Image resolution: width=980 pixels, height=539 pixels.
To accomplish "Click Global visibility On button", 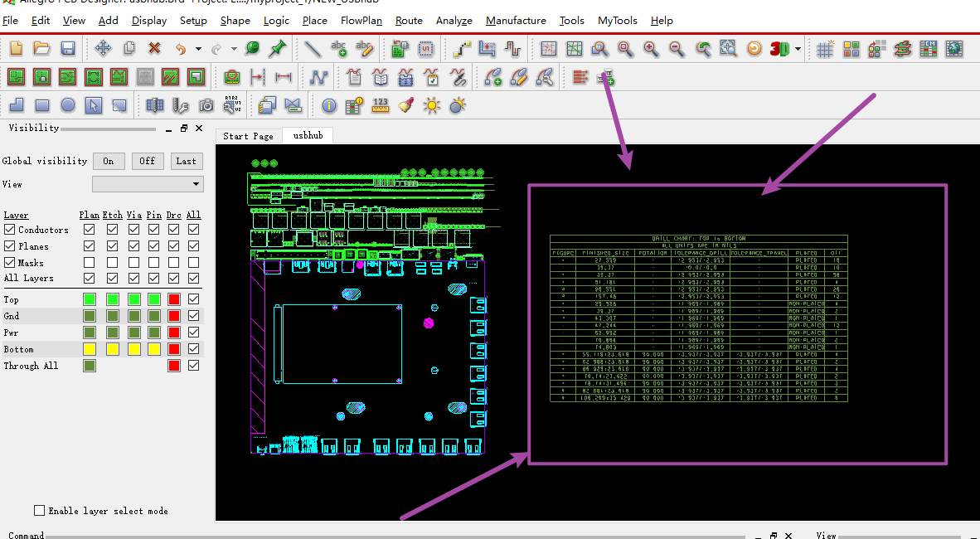I will [109, 161].
